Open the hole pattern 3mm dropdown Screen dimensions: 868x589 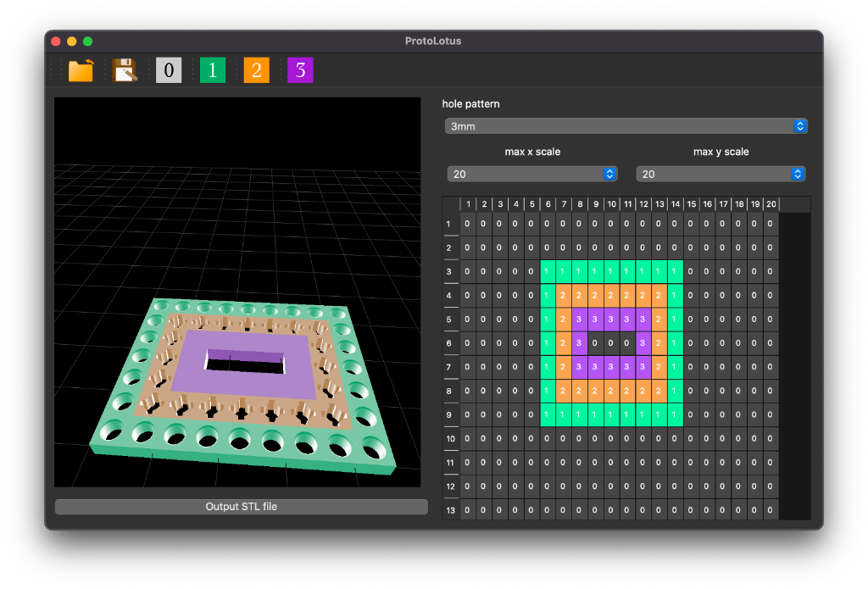(x=626, y=126)
